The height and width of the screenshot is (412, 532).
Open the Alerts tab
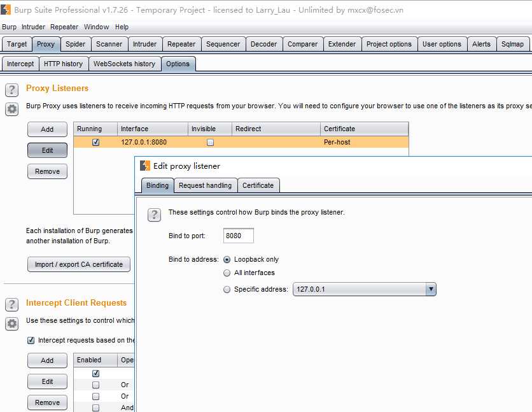click(x=481, y=44)
